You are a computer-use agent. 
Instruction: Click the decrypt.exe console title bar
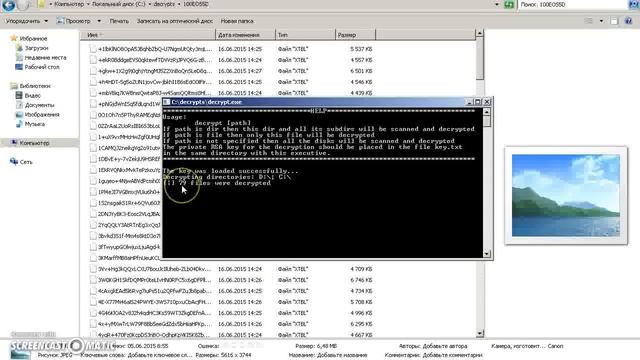(x=314, y=102)
